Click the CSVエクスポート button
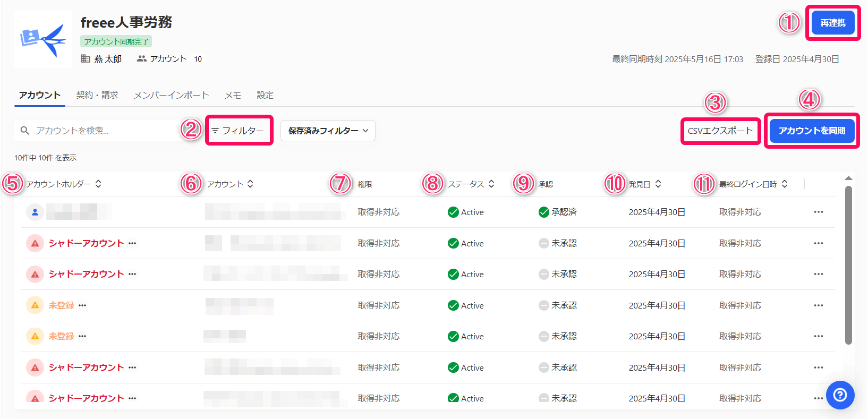 pos(720,131)
